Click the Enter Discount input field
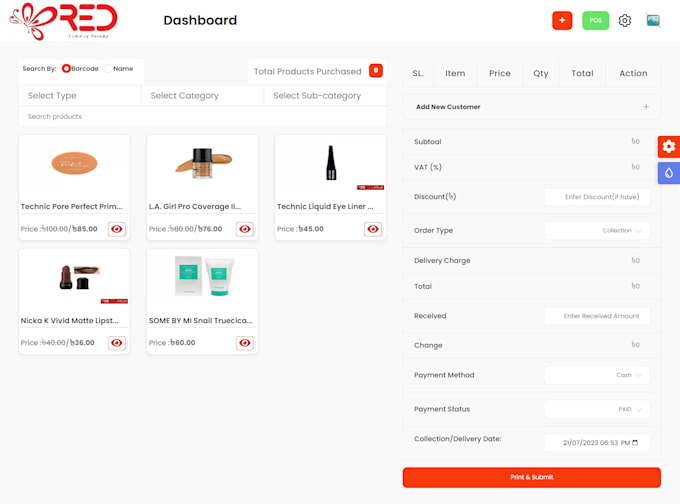This screenshot has width=680, height=504. tap(597, 197)
